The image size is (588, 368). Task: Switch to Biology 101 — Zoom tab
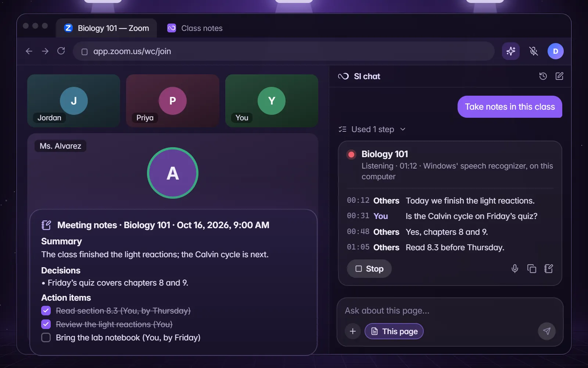click(x=107, y=28)
